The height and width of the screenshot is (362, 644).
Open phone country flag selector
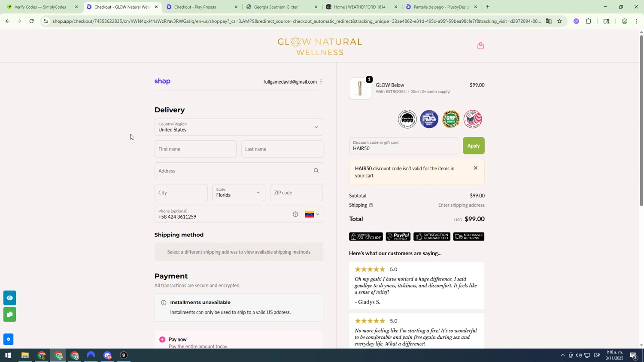coord(312,214)
